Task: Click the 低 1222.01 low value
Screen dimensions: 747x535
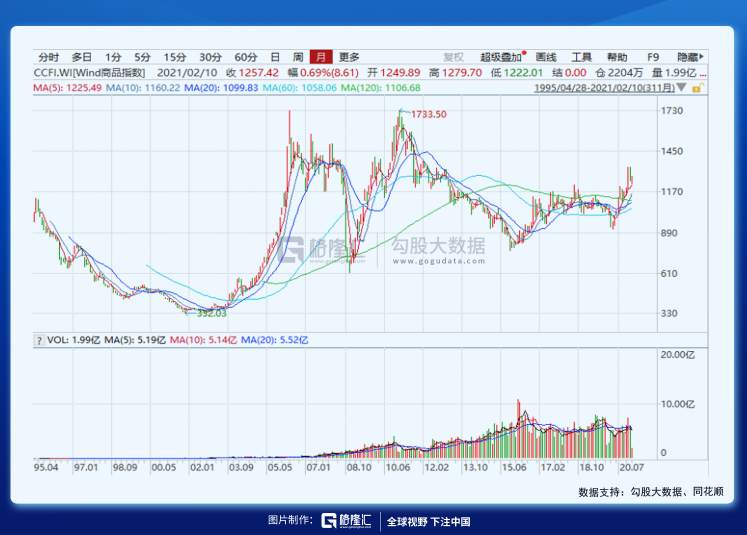Action: 517,73
